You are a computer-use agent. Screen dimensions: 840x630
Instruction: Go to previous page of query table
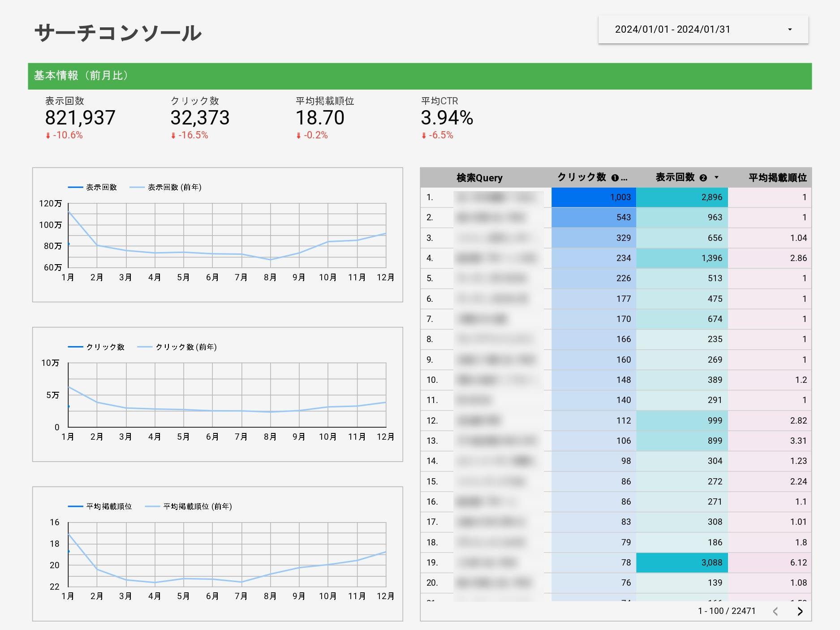(775, 611)
